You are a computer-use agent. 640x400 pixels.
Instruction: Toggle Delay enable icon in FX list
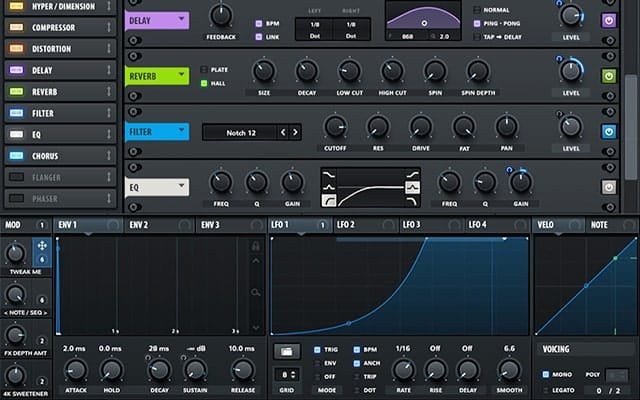(16, 70)
